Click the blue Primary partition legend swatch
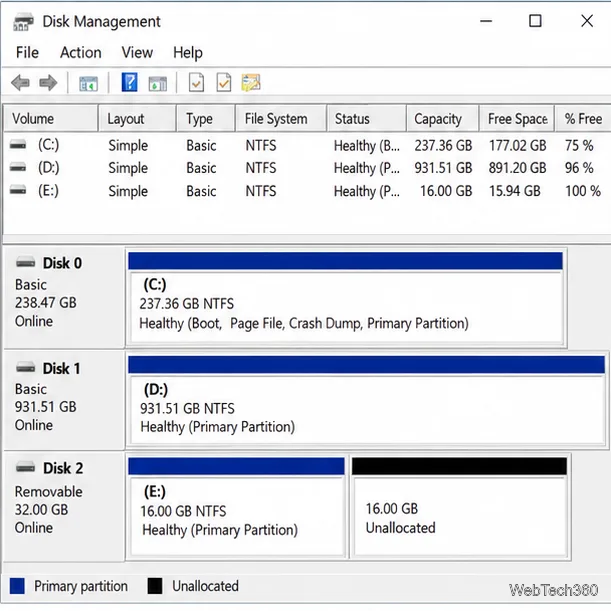The height and width of the screenshot is (611, 611). [x=17, y=586]
